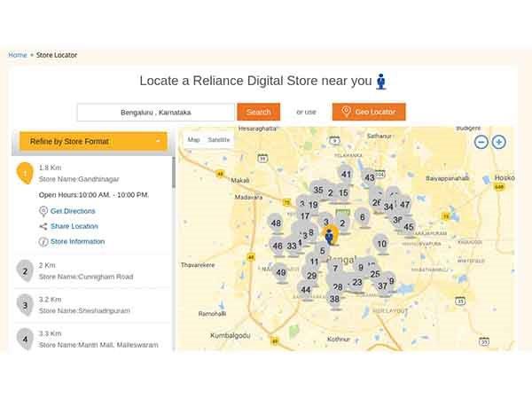Click the store list scrollbar
Viewport: 532px width, 399px height.
click(x=174, y=173)
